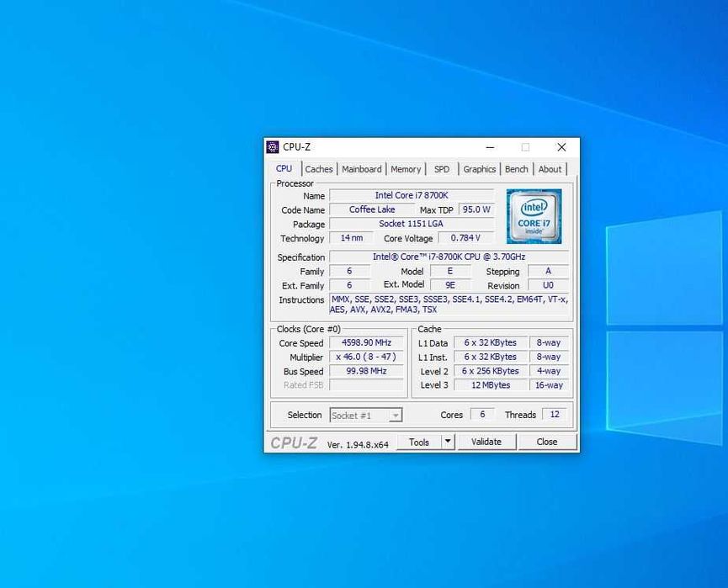728x588 pixels.
Task: Click the Threads count value 12
Action: point(555,414)
